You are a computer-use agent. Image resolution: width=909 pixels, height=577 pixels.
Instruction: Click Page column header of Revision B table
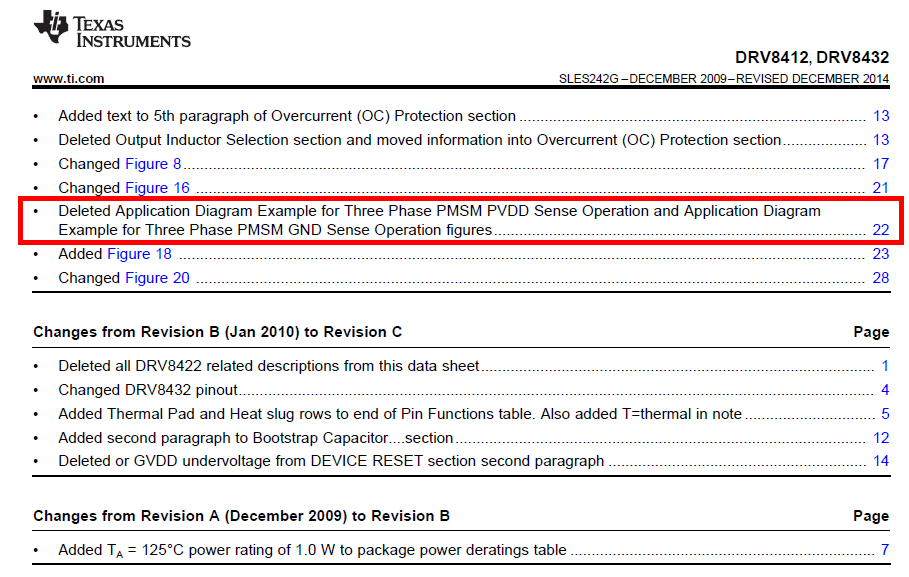871,516
